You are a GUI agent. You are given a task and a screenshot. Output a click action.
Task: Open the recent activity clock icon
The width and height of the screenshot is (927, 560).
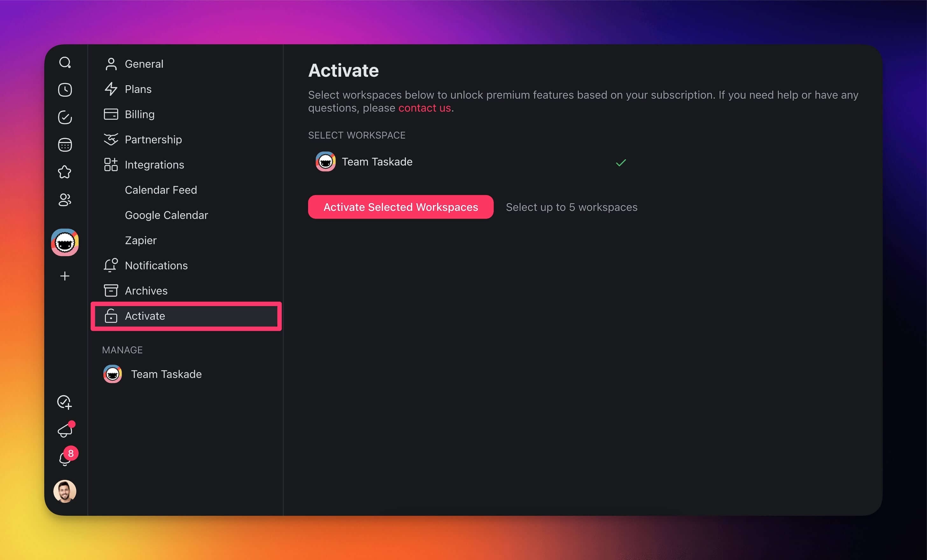(65, 90)
